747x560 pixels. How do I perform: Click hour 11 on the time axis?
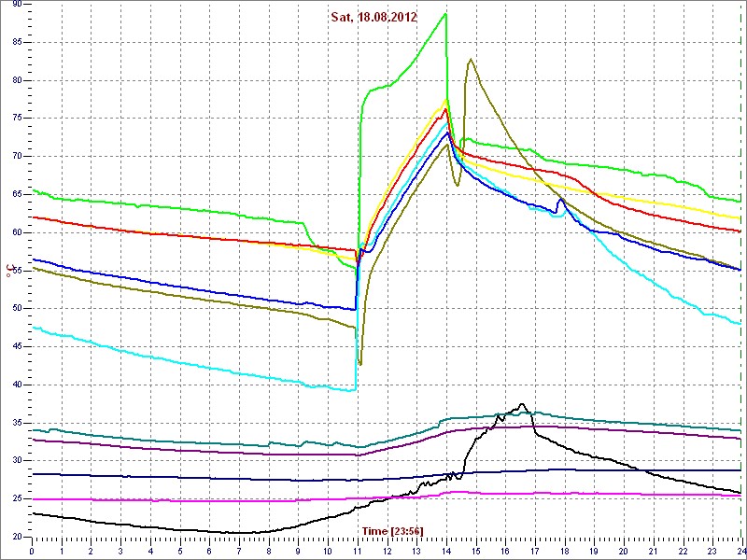coord(358,551)
